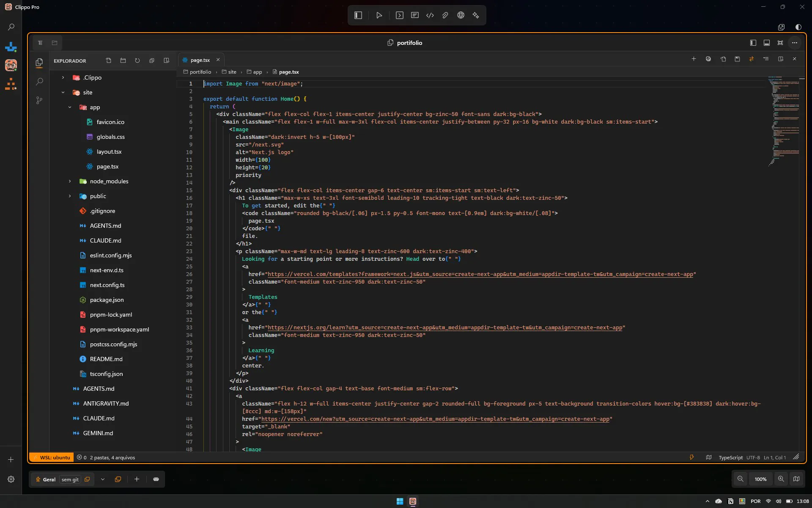
Task: Open source control in the activity bar
Action: 39,100
